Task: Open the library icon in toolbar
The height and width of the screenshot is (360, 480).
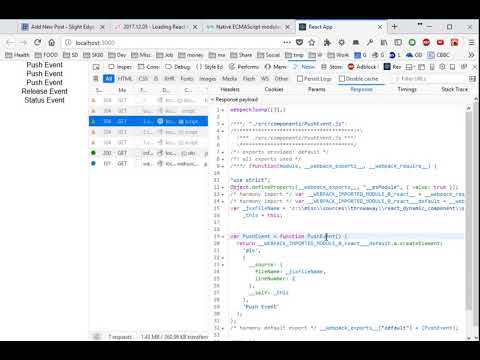Action: 384,42
